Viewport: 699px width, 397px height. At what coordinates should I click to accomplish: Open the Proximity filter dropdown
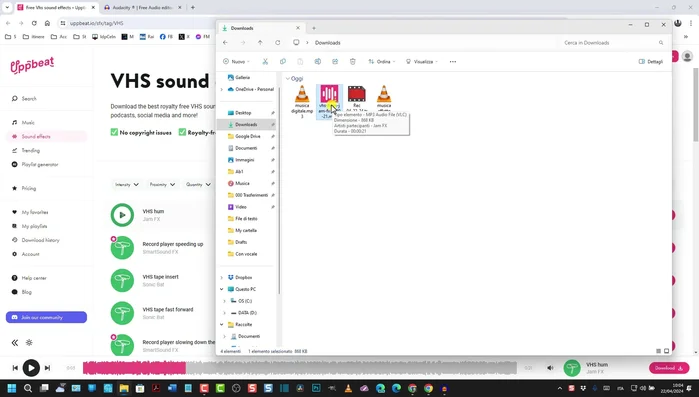pos(162,184)
